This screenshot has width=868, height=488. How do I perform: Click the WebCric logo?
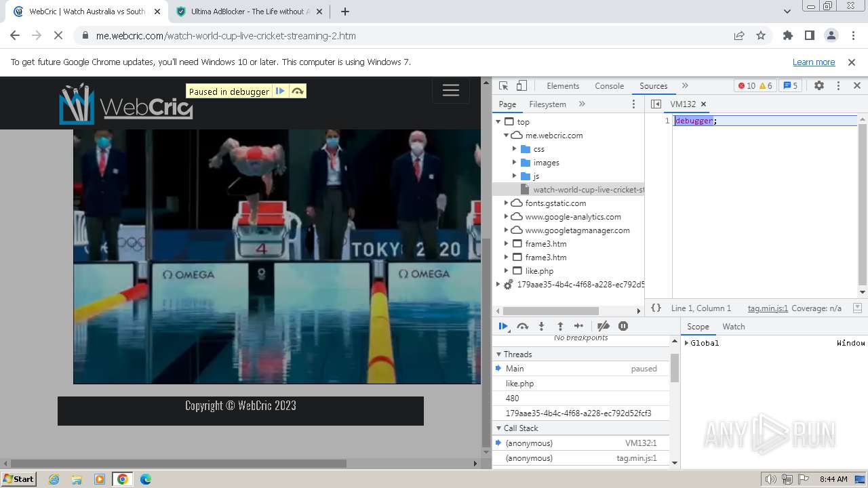tap(126, 103)
